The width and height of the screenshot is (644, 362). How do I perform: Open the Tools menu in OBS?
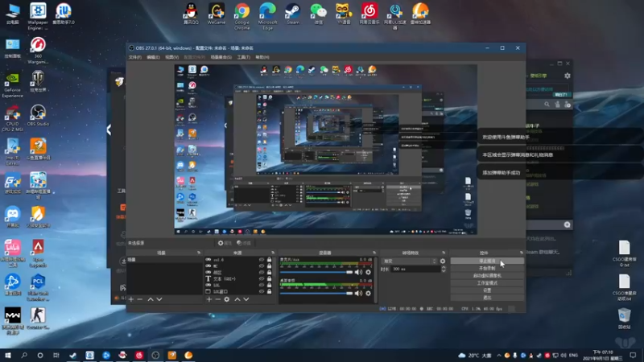[x=244, y=57]
